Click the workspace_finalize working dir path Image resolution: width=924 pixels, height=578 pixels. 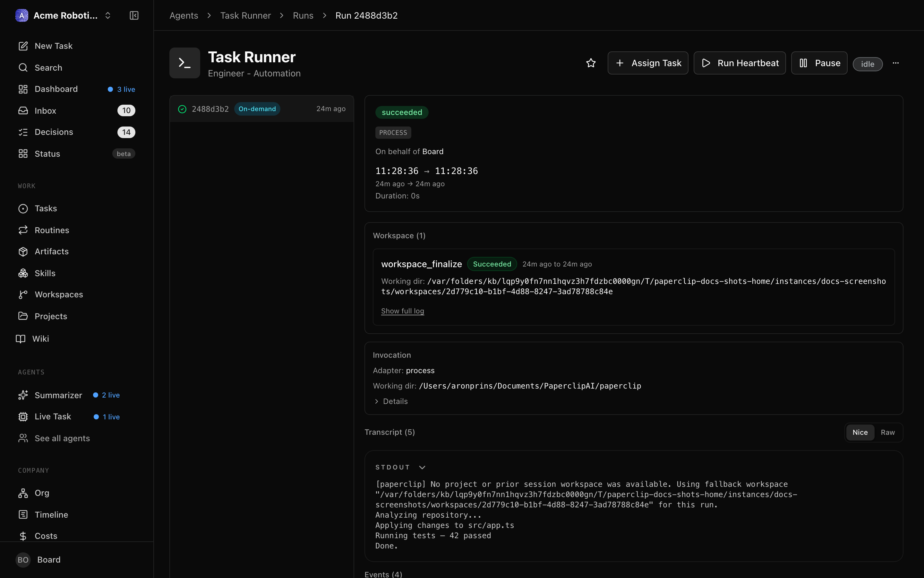coord(633,286)
